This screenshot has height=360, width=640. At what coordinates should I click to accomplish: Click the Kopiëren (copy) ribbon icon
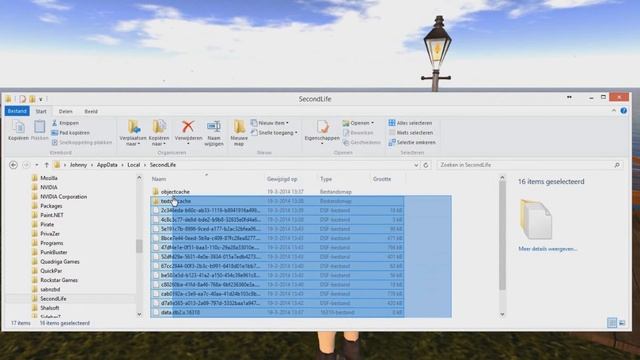coord(18,127)
